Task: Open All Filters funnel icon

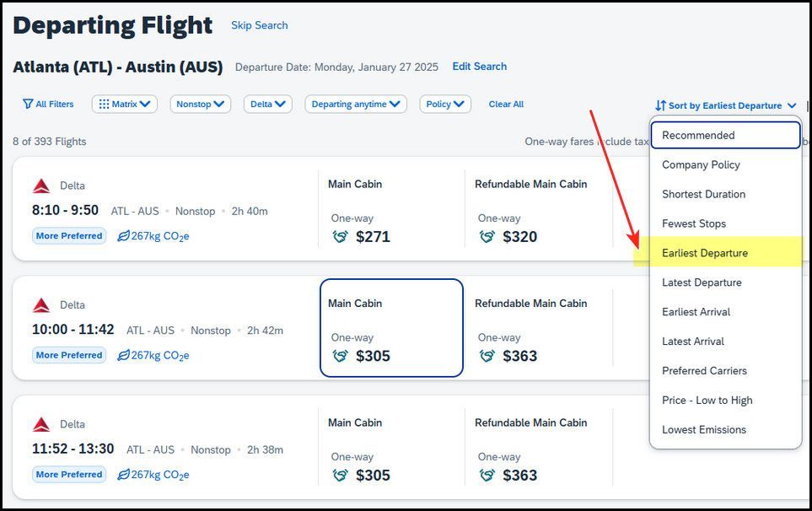Action: 28,104
